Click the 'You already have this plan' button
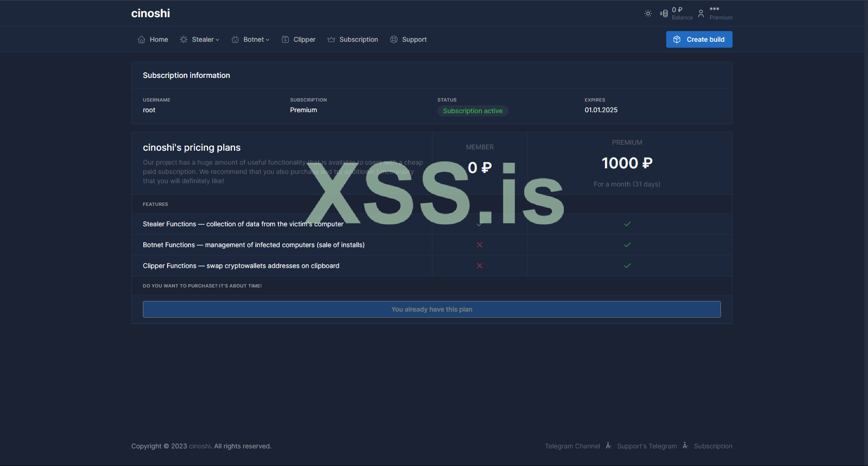The image size is (868, 466). click(x=431, y=309)
